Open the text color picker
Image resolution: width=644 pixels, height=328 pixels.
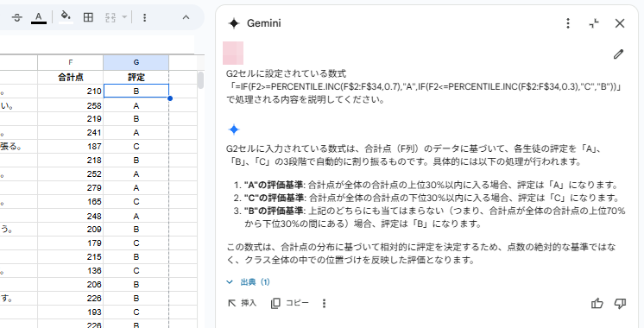[x=39, y=17]
